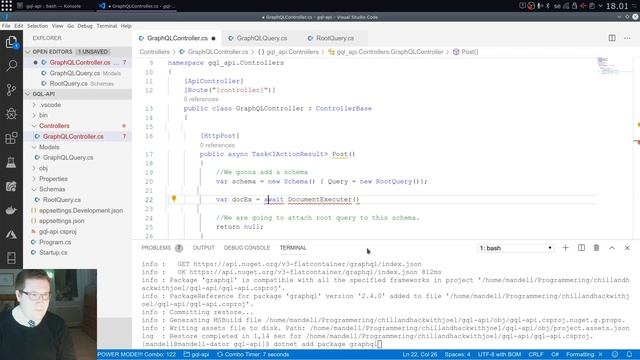640x360 pixels.
Task: Expand the Properties folder
Action: click(x=53, y=179)
